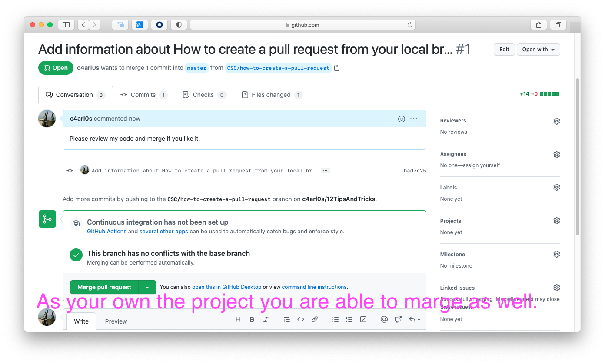Click the +14 −0 diffstat indicator
Screen dimensions: 605x364
pyautogui.click(x=539, y=94)
